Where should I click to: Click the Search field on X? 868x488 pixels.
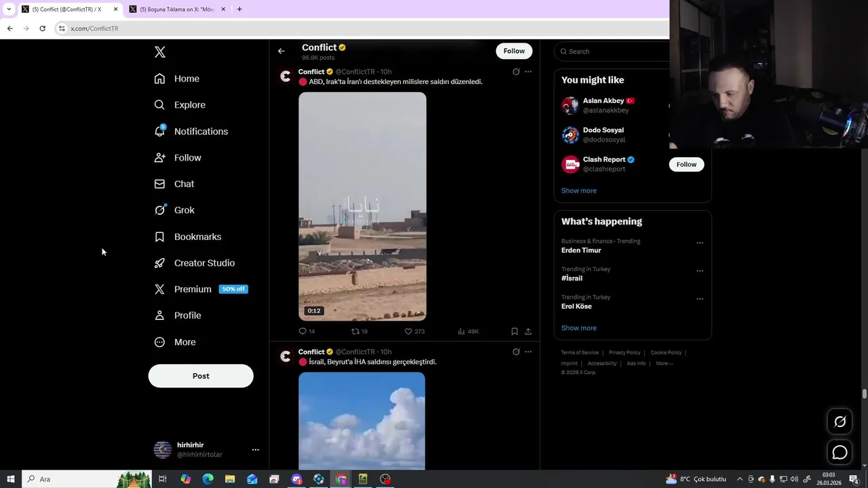pos(614,52)
